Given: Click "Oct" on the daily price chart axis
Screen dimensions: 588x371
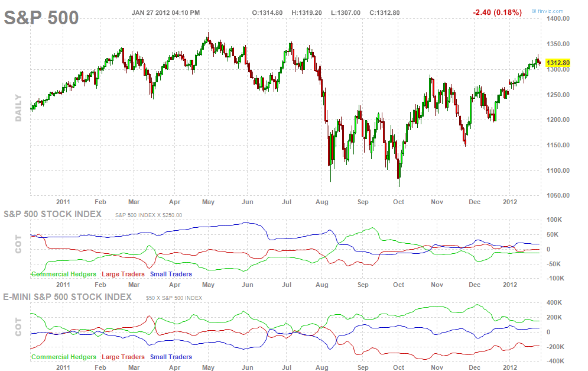Looking at the screenshot, I should [399, 202].
